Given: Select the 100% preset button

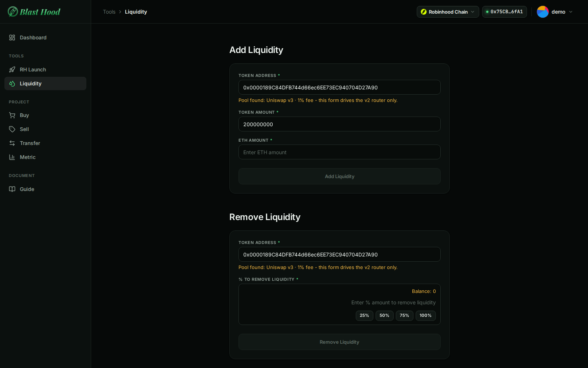Looking at the screenshot, I should [x=426, y=315].
